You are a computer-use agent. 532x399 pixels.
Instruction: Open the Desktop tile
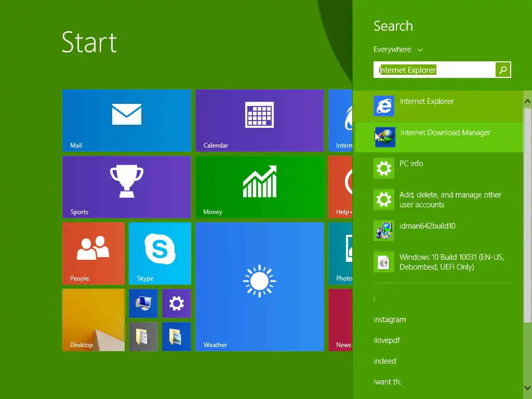pyautogui.click(x=94, y=320)
